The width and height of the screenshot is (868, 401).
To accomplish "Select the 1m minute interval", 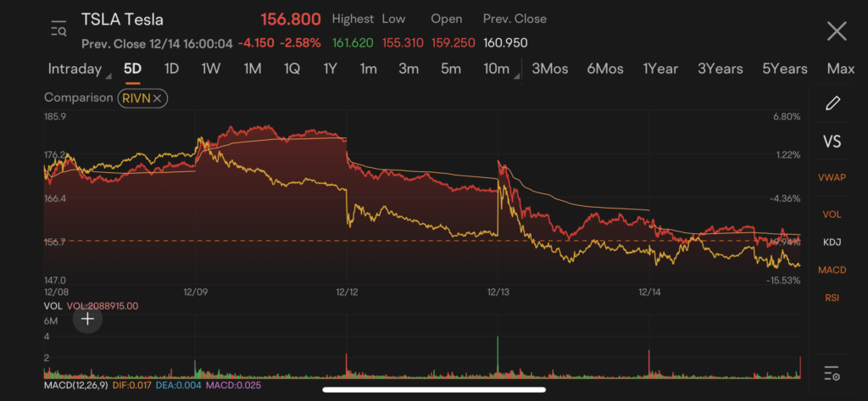I will click(x=368, y=69).
